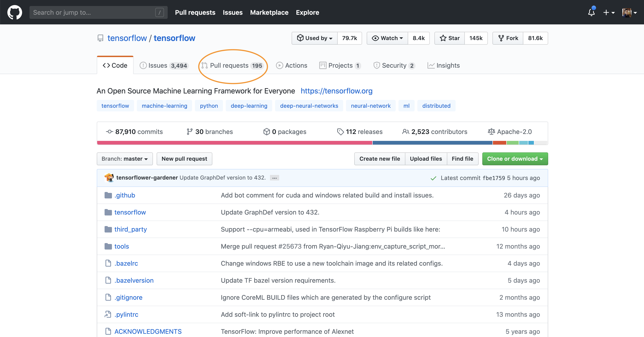
Task: Open the Watch dropdown
Action: pos(387,38)
